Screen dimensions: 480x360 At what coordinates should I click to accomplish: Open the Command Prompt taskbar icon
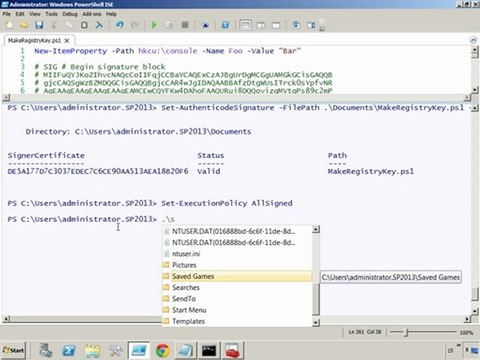point(209,351)
